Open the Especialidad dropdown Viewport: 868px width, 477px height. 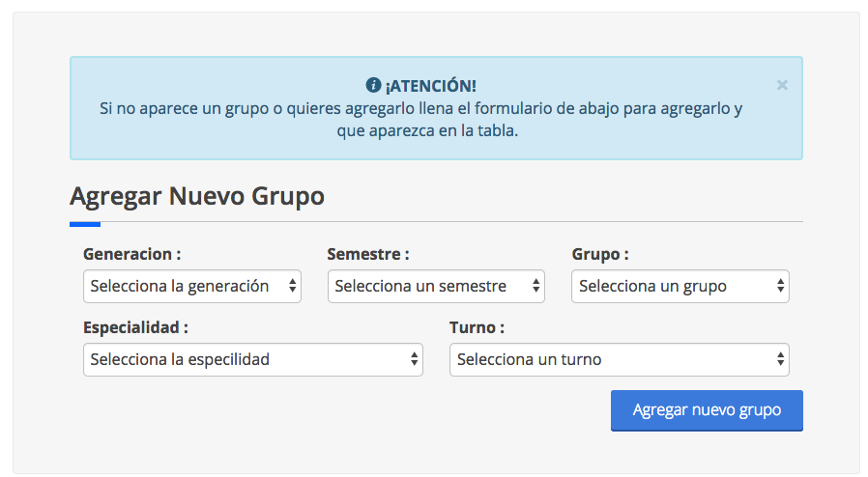click(x=253, y=359)
